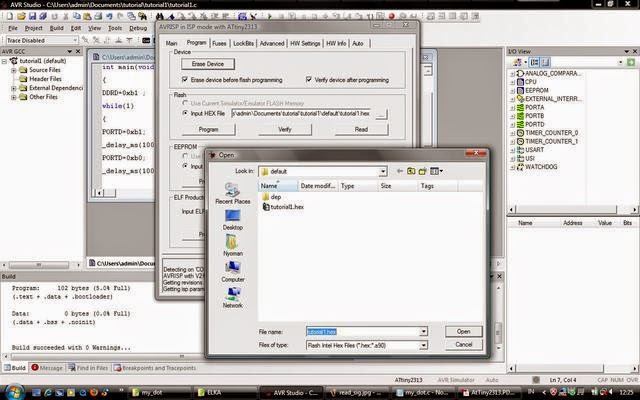
Task: Click the Erase Device button
Action: [208, 64]
